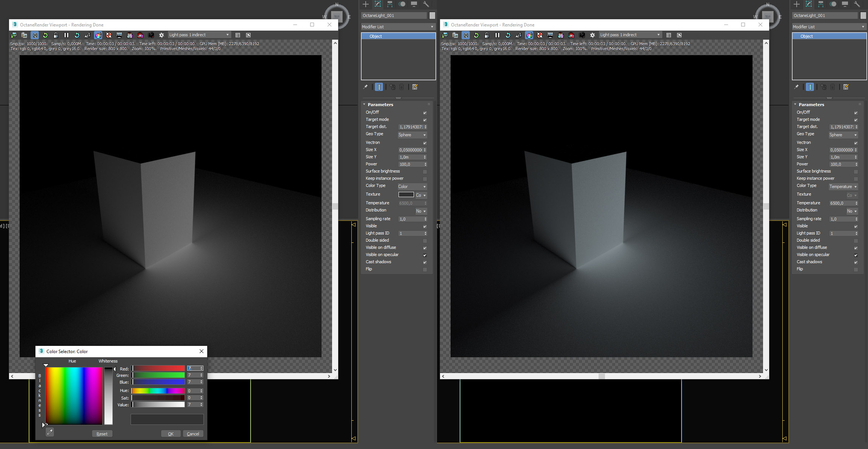Open Light pass 1 indirect dropdown in left viewport
The width and height of the screenshot is (868, 449).
point(199,35)
